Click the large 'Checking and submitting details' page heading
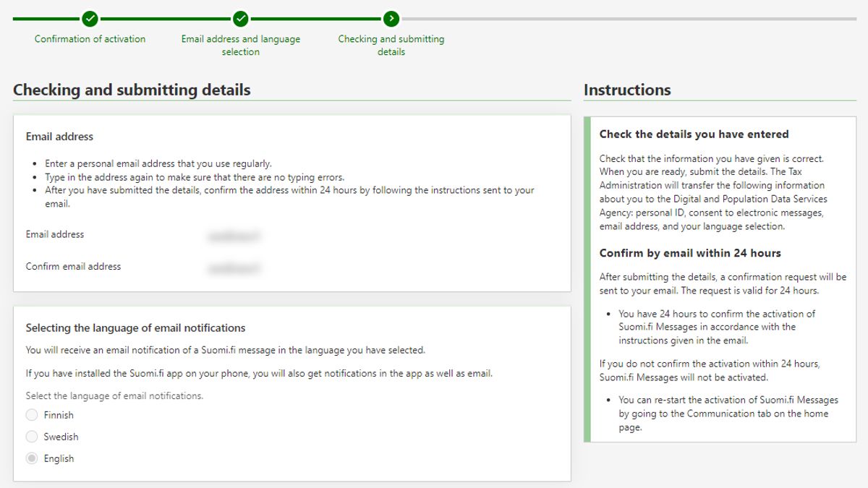The height and width of the screenshot is (488, 868). (132, 90)
